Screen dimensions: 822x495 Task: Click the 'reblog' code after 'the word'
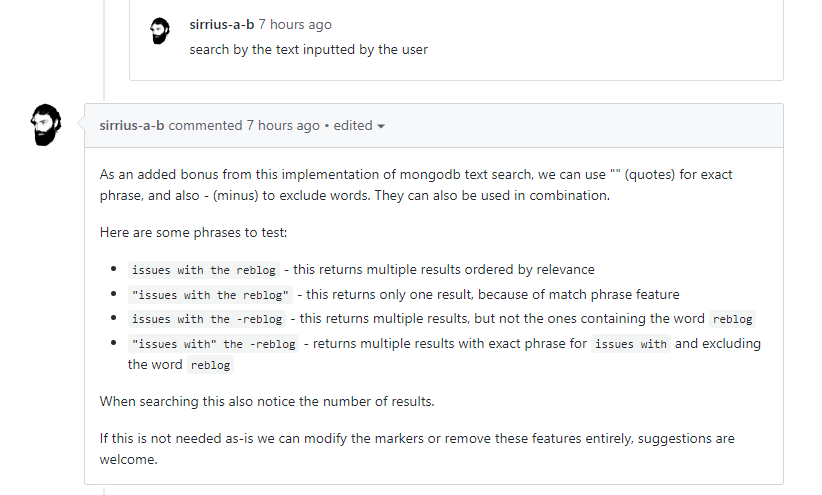210,365
